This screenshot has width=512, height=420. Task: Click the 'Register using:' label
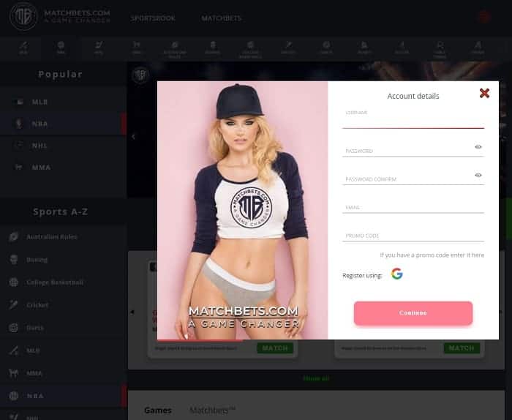pos(362,276)
